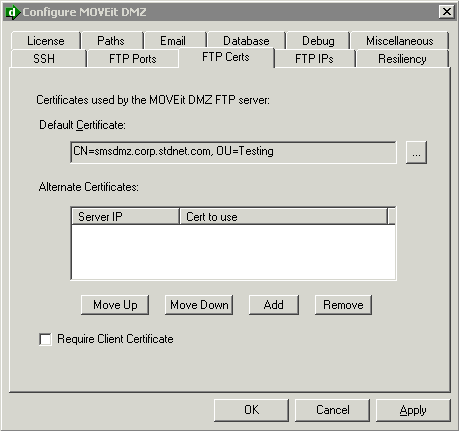Switch to the Miscellaneous tab
This screenshot has width=459, height=431.
click(400, 41)
